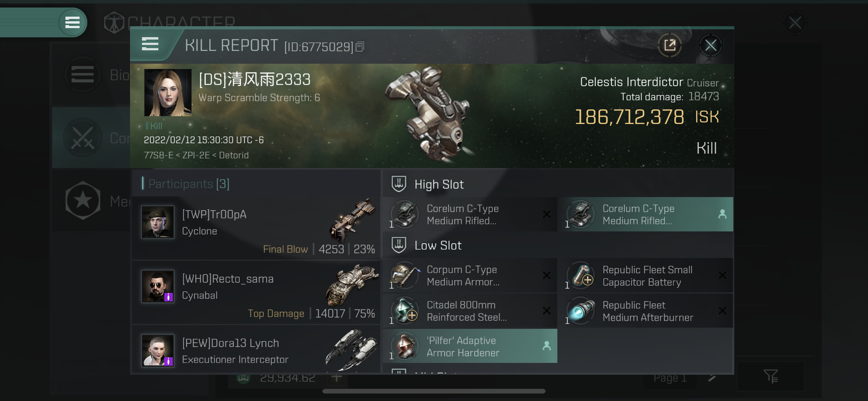Image resolution: width=868 pixels, height=401 pixels.
Task: Open the main menu in teal tab
Action: pos(72,22)
